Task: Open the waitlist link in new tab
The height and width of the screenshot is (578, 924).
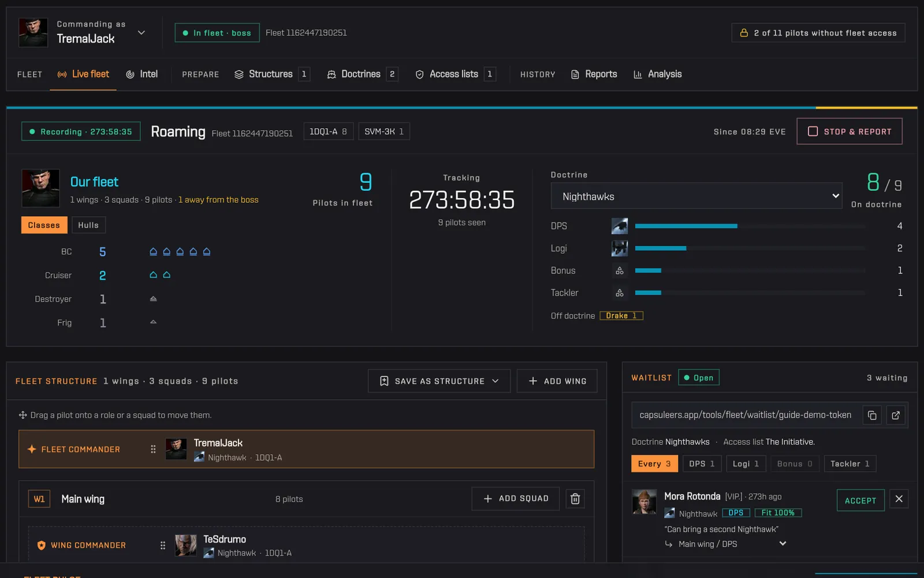Action: pyautogui.click(x=896, y=415)
